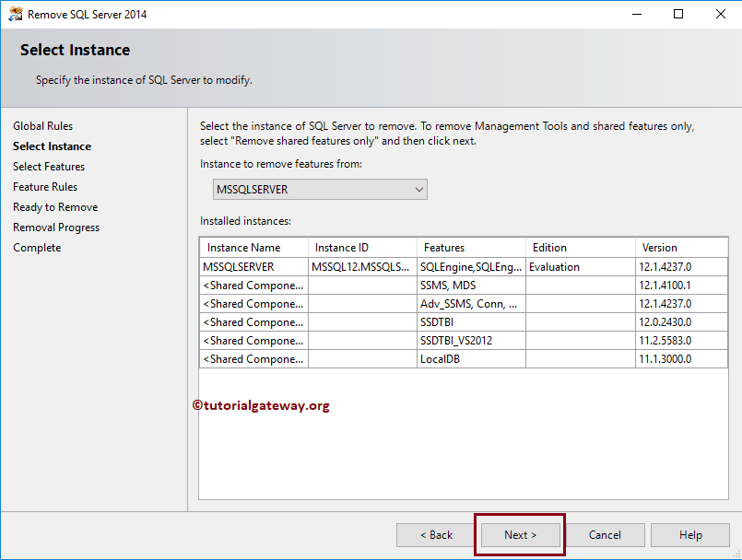The image size is (742, 560).
Task: Select MSSQLSERVER from the combo box
Action: click(x=313, y=189)
